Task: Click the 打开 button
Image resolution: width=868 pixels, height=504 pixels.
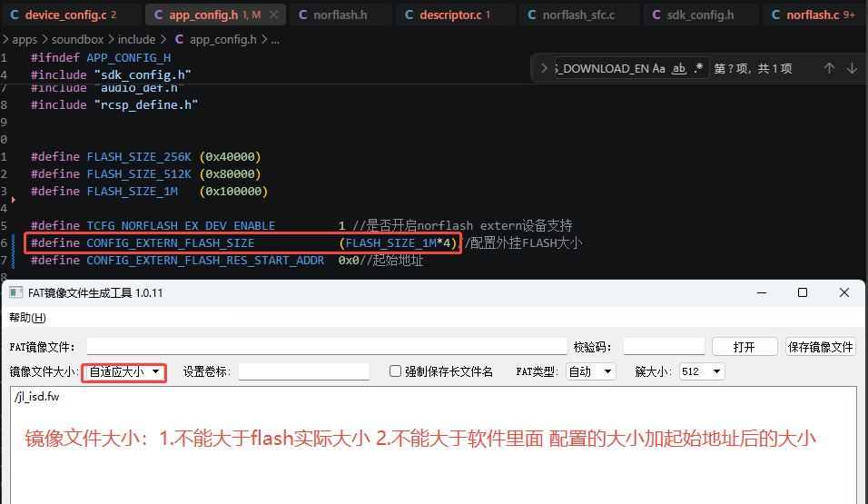Action: point(744,347)
